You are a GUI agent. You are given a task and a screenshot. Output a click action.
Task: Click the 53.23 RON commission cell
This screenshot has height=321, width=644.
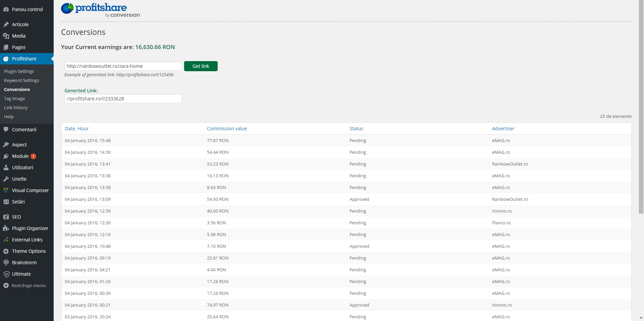(x=218, y=164)
